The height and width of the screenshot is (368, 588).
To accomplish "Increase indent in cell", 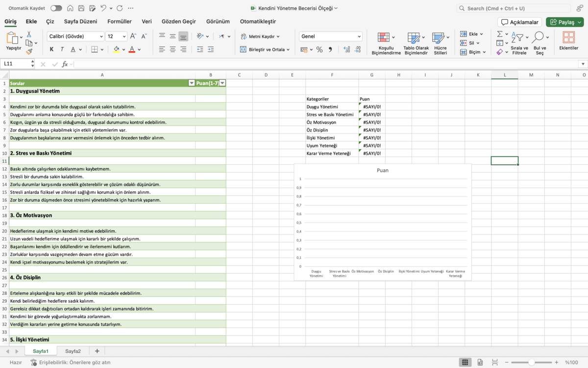I will pos(211,49).
